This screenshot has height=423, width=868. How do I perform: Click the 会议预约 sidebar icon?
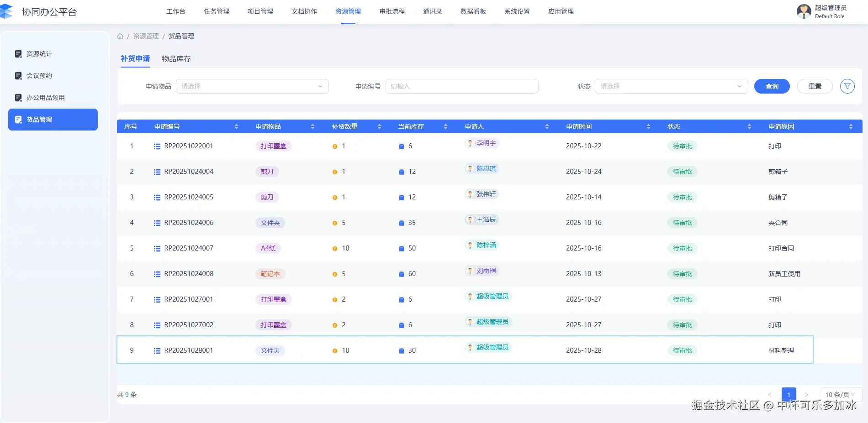18,76
